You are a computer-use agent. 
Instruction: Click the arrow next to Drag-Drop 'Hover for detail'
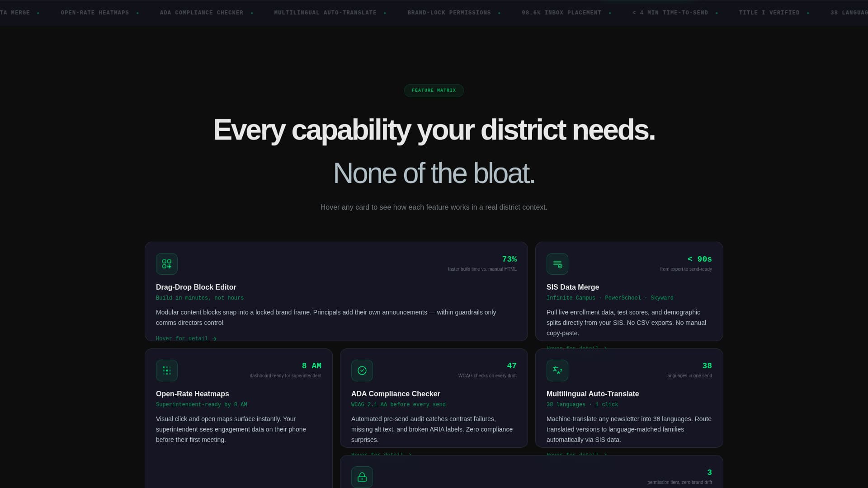pos(214,339)
